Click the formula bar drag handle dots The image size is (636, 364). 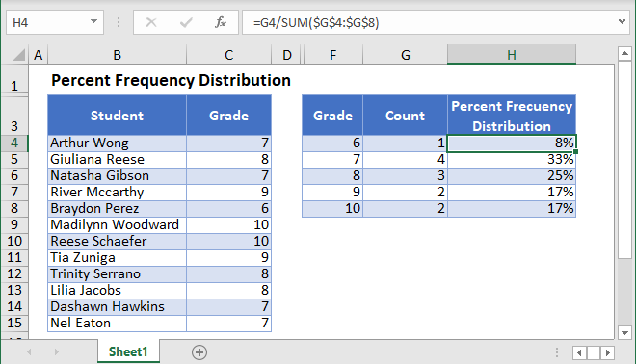119,22
